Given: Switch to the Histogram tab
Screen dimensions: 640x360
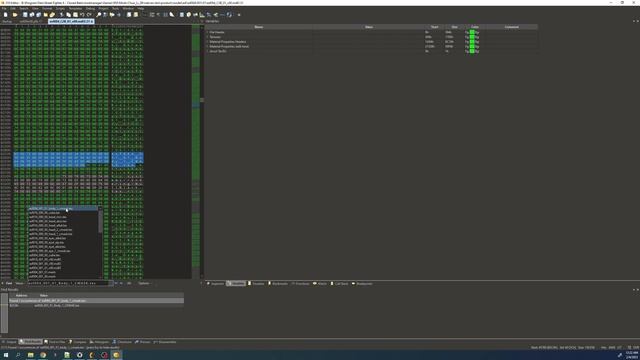Looking at the screenshot, I should tap(100, 342).
